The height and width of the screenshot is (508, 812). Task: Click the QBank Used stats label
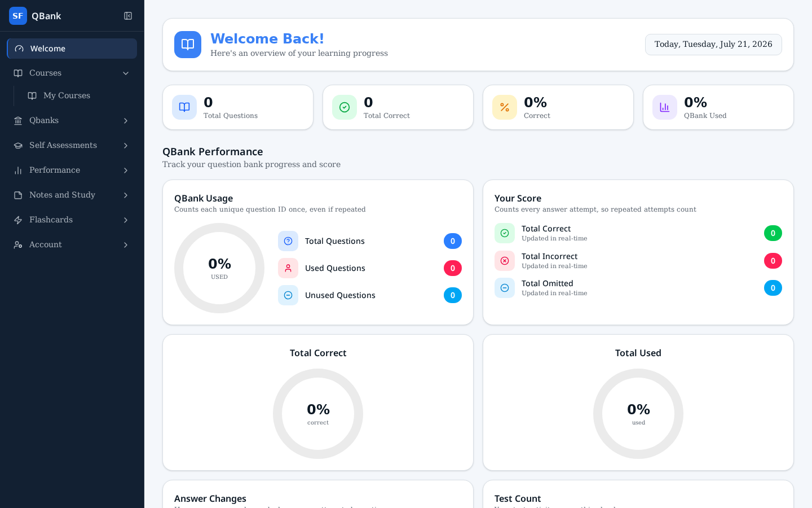(x=705, y=116)
